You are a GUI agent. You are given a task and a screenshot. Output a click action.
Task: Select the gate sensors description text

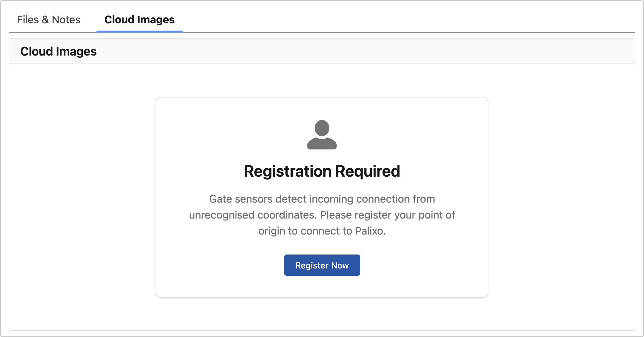(x=322, y=215)
